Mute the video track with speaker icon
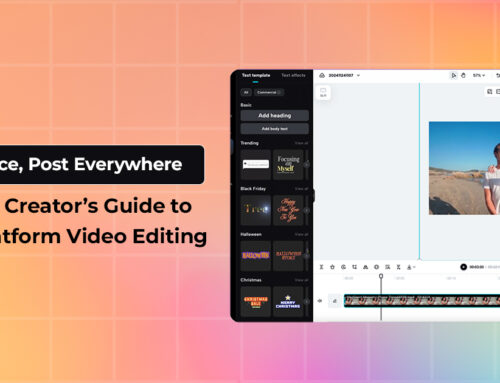Screen dimensions: 500x383 320,301
